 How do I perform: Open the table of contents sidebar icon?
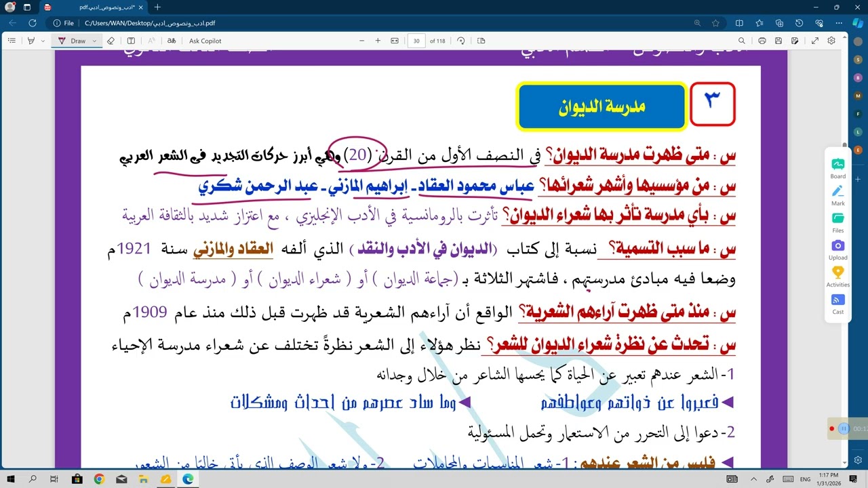coord(12,41)
